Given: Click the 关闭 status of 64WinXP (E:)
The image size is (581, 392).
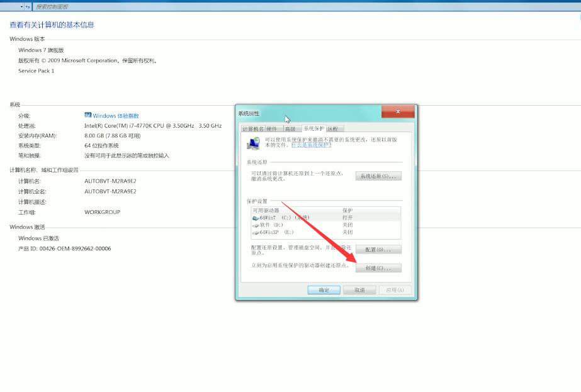Looking at the screenshot, I should tap(347, 232).
